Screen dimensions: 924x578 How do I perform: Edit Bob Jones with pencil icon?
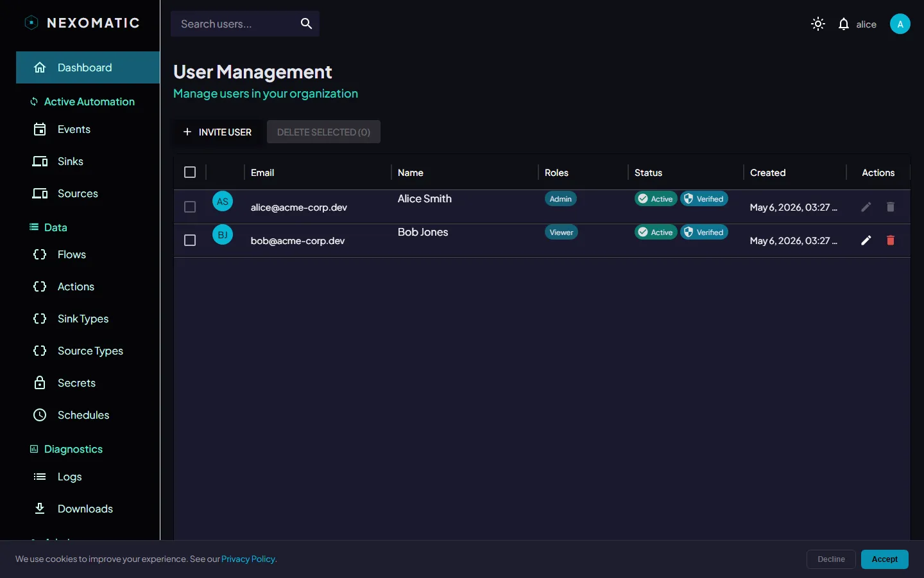point(866,240)
